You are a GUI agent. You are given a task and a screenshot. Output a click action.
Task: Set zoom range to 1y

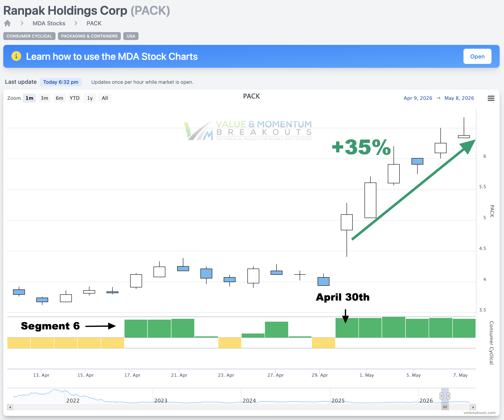pos(90,98)
